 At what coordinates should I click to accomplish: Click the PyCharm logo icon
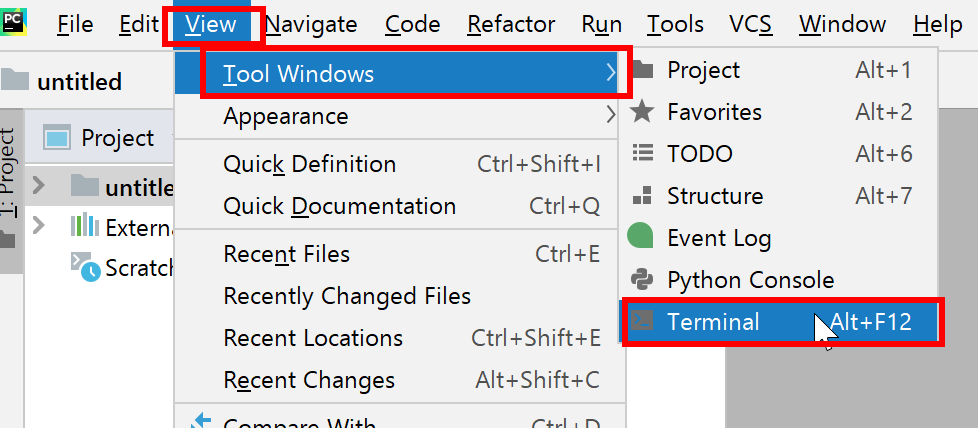click(12, 22)
